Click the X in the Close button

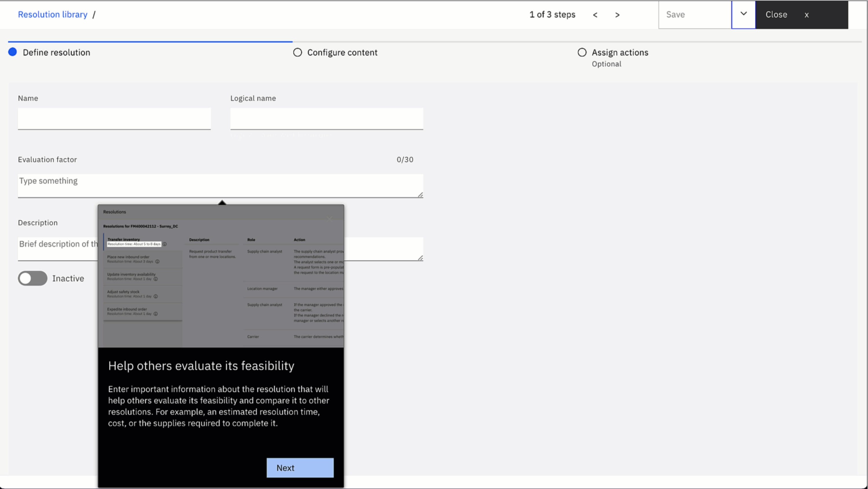pos(806,15)
